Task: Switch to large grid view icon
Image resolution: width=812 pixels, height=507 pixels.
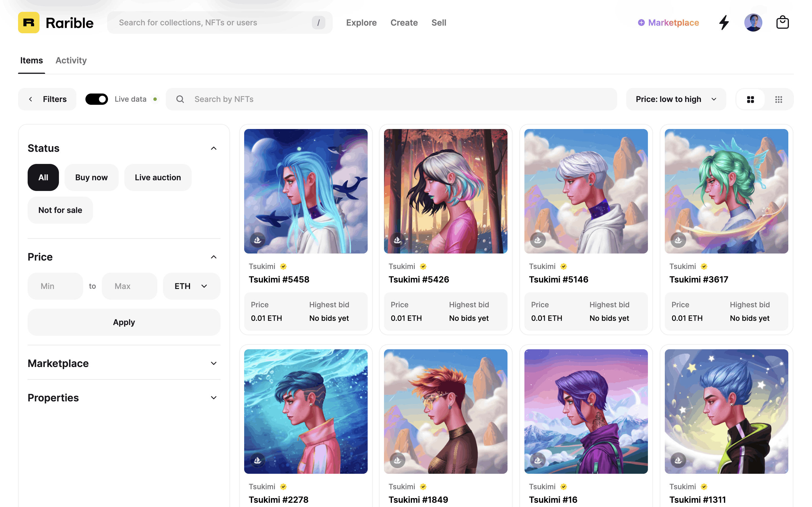Action: (750, 99)
